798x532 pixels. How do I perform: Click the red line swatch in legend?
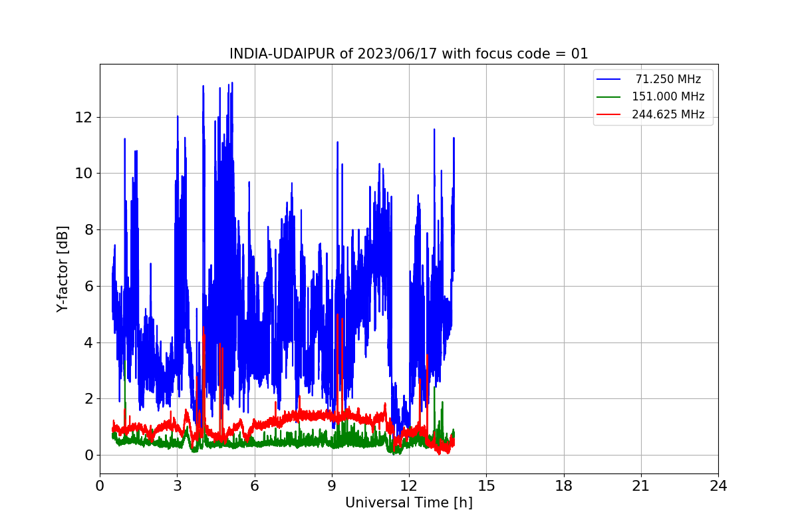[x=609, y=114]
